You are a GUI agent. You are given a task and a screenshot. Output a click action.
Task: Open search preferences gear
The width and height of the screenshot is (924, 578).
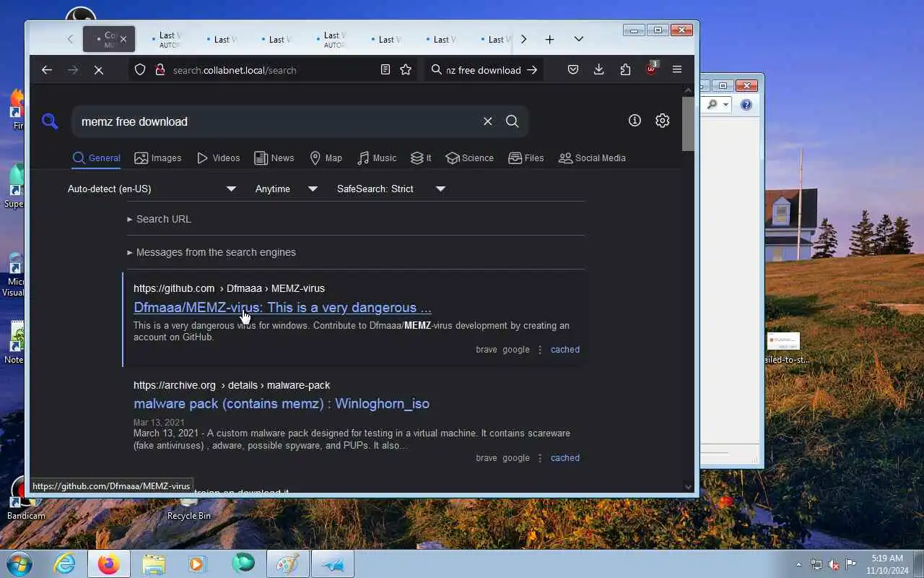[x=663, y=121]
